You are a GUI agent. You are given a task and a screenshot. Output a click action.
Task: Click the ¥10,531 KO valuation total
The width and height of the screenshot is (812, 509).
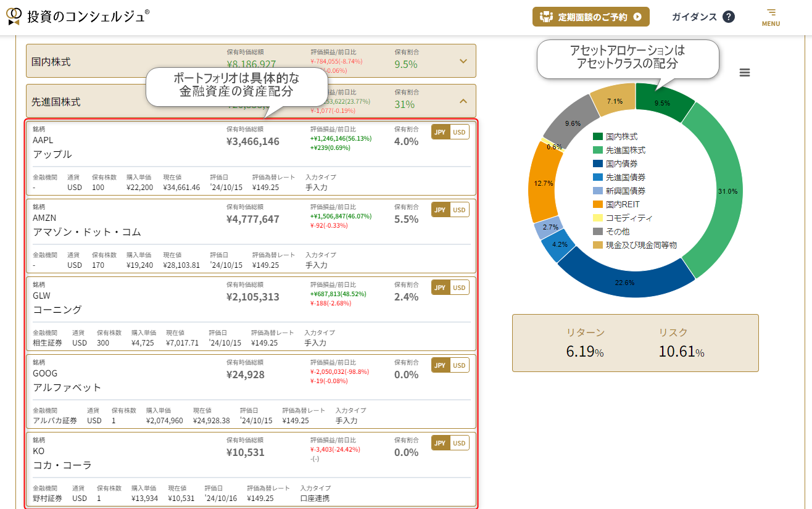point(246,452)
